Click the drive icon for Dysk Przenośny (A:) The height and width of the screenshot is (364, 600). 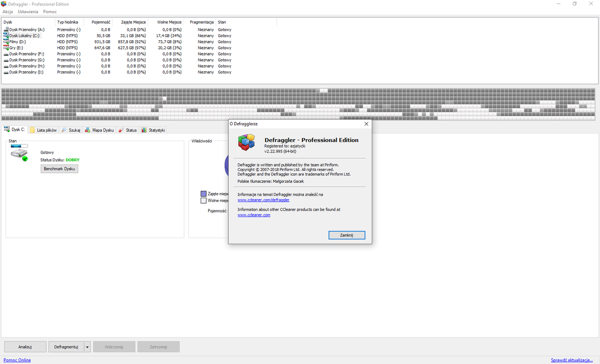[6, 30]
